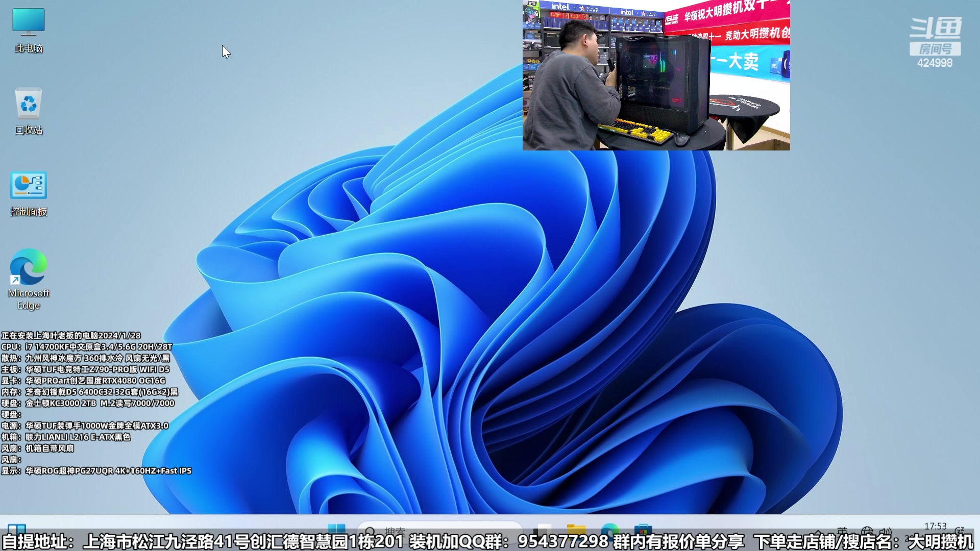The width and height of the screenshot is (980, 551).
Task: Open the network status tray icon
Action: 867,531
